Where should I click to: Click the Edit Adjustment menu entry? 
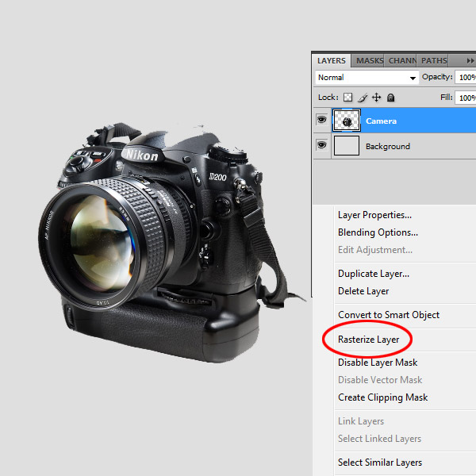click(375, 250)
